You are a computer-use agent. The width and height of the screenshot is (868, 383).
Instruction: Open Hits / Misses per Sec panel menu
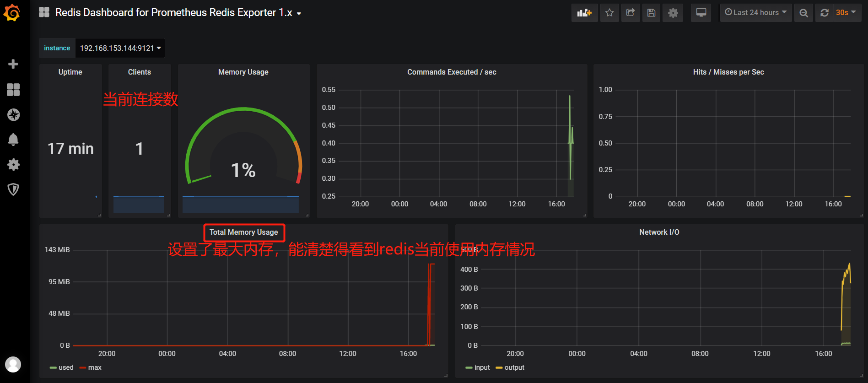tap(728, 72)
